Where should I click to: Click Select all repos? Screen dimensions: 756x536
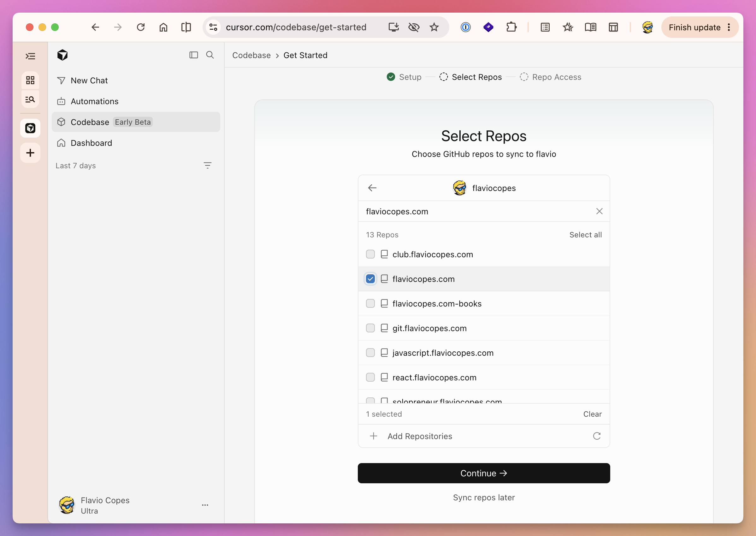586,235
